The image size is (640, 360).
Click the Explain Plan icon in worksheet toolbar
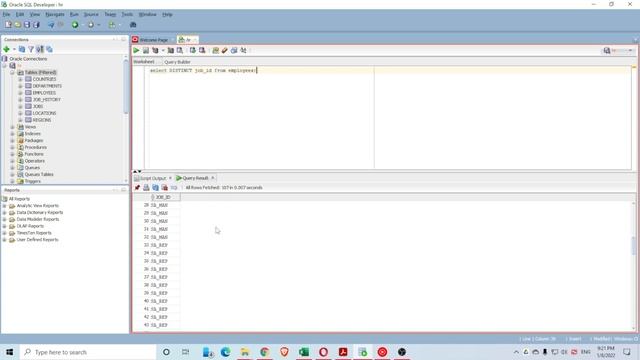(x=155, y=50)
